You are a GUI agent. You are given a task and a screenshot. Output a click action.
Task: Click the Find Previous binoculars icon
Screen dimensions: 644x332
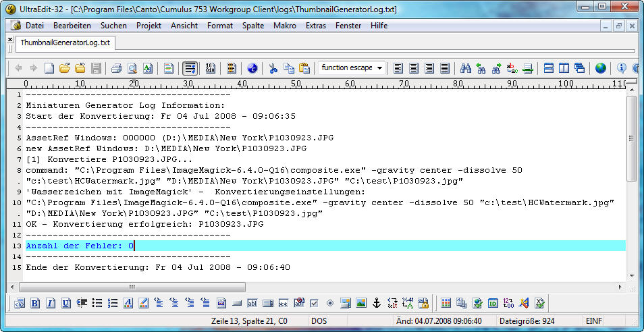point(481,68)
